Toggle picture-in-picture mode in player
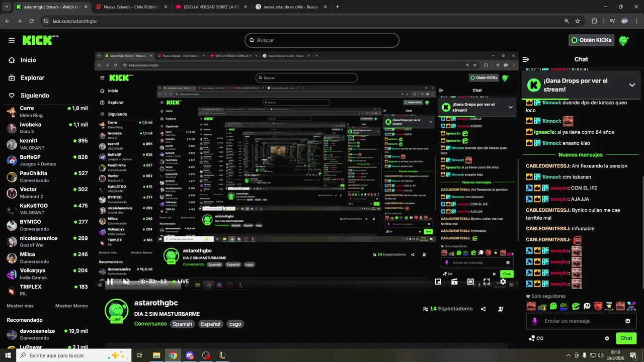The image size is (644, 362). (438, 282)
